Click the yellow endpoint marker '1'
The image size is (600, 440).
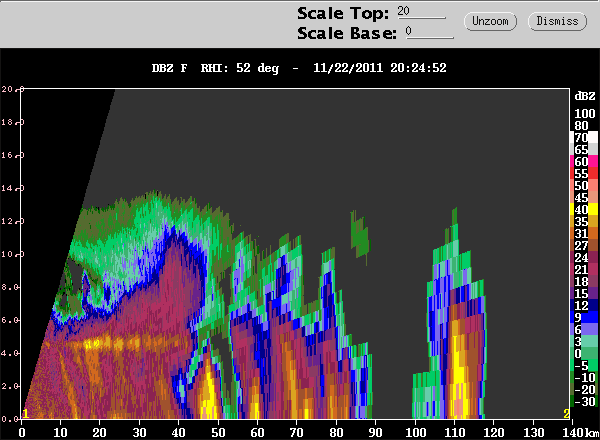(x=25, y=414)
